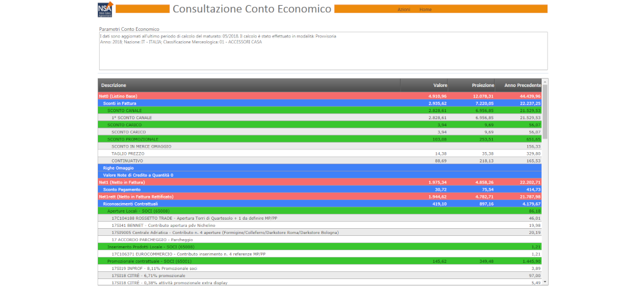
Task: Select the green SCONTO CARICO row
Action: [320, 125]
